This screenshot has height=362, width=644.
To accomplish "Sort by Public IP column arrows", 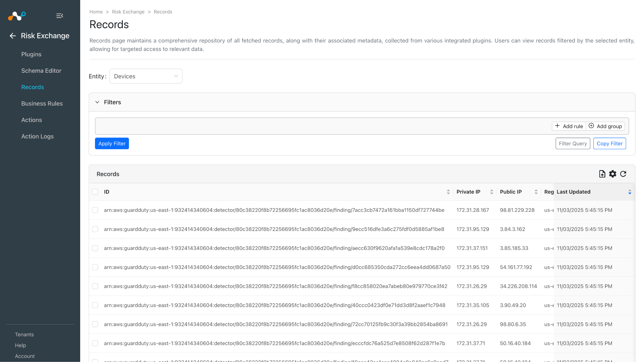I will click(536, 192).
